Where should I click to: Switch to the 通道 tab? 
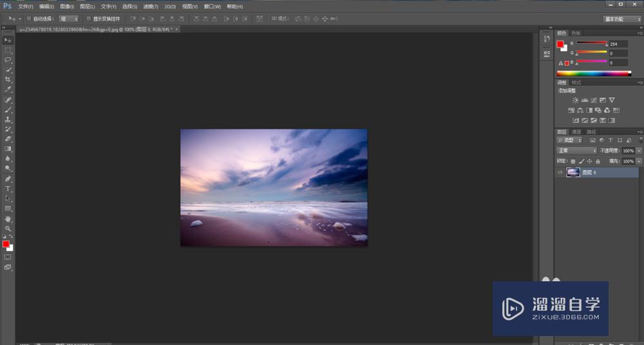576,132
